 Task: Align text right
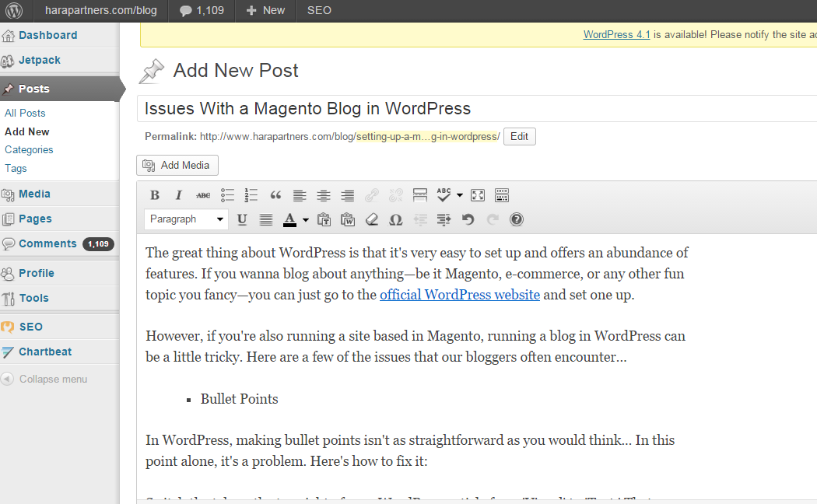[x=348, y=195]
